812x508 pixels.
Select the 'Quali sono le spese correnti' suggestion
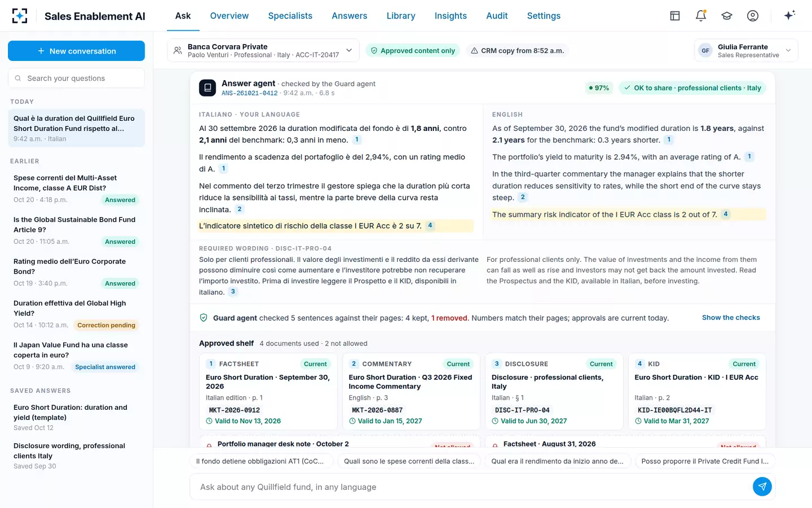[409, 461]
